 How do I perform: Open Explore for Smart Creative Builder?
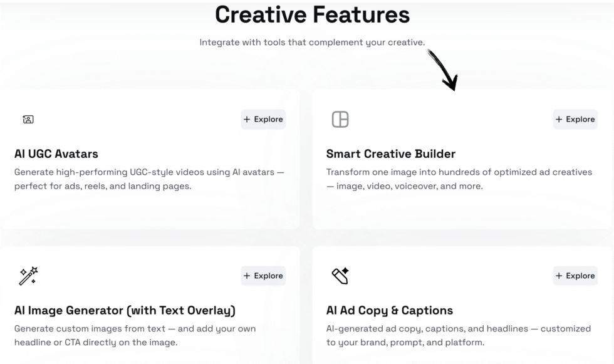click(575, 119)
